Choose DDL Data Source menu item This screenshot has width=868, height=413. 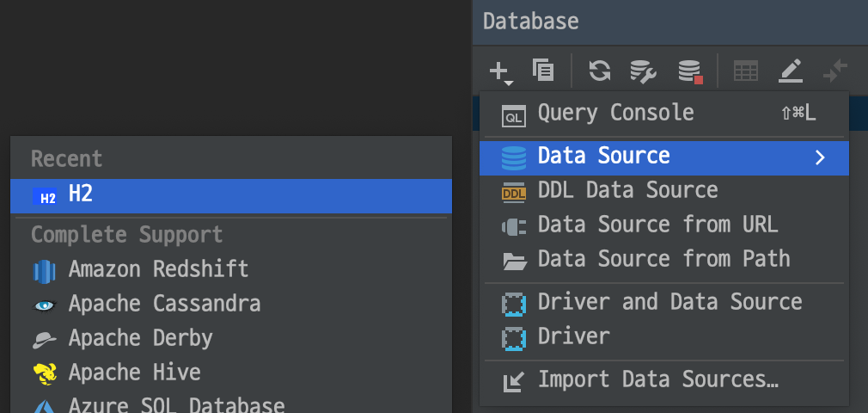pyautogui.click(x=663, y=191)
